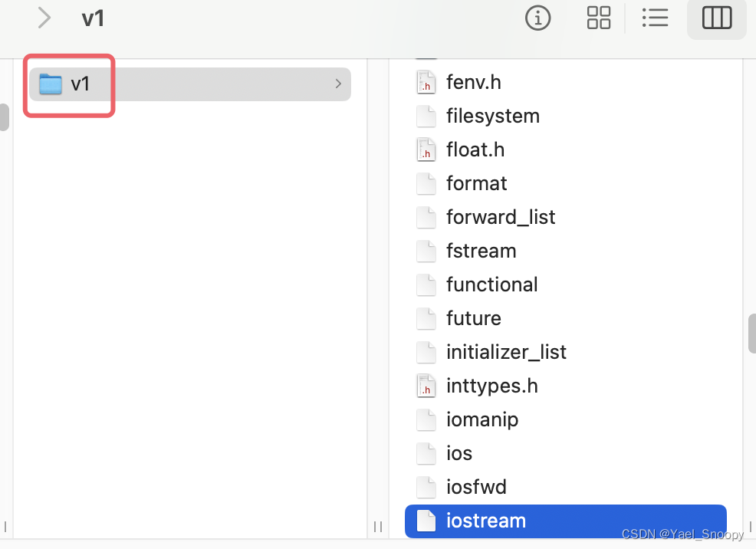Screen dimensions: 756x549
Task: Select the future file
Action: click(473, 318)
